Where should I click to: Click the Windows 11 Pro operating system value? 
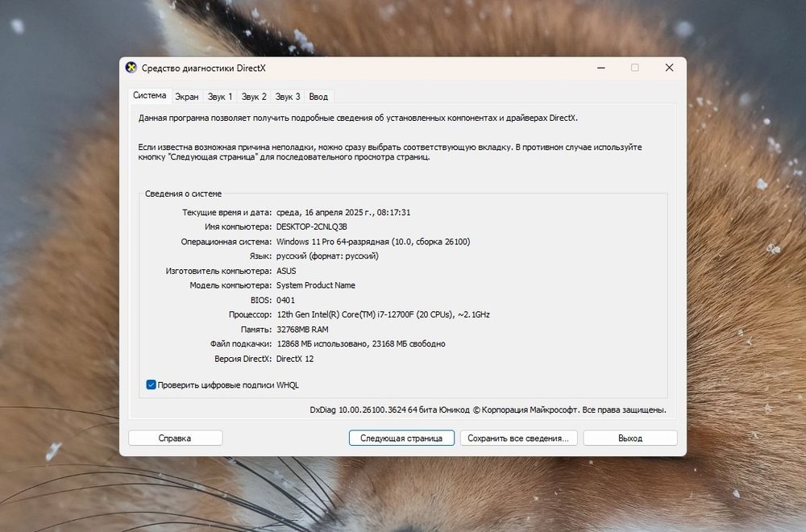pyautogui.click(x=373, y=242)
